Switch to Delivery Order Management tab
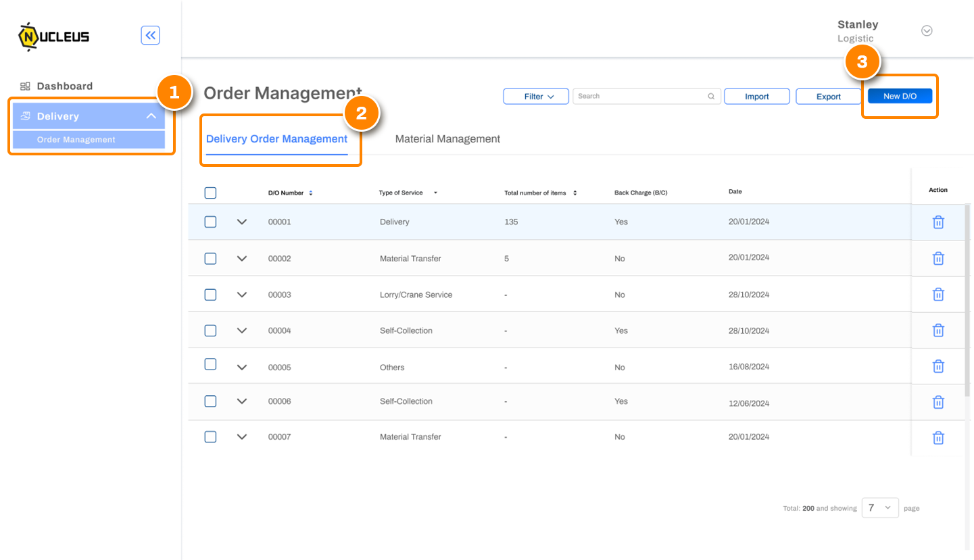The height and width of the screenshot is (560, 974). (276, 139)
